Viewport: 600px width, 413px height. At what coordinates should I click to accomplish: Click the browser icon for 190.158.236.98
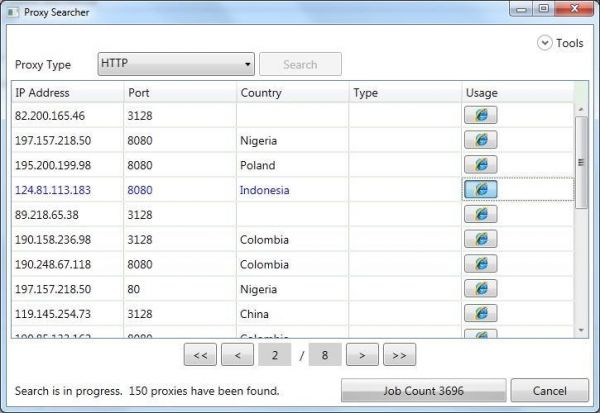point(480,240)
